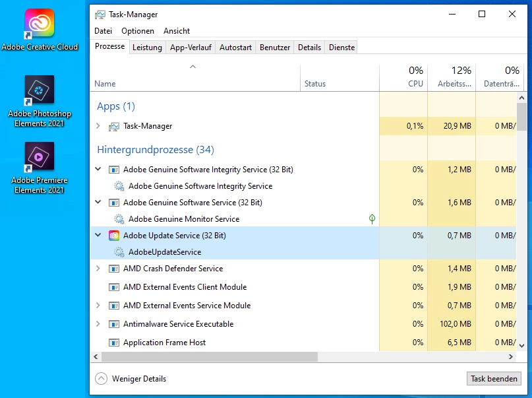Switch to the Autostart tab

click(235, 48)
